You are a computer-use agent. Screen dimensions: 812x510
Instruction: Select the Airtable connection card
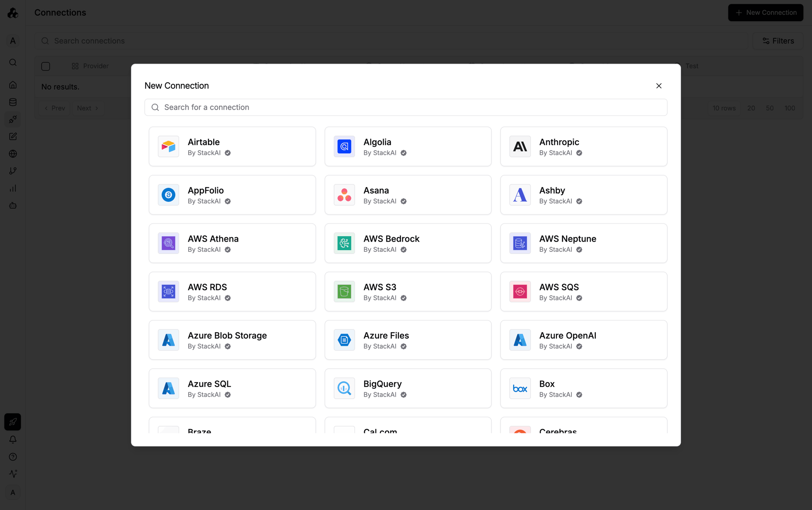pos(232,146)
